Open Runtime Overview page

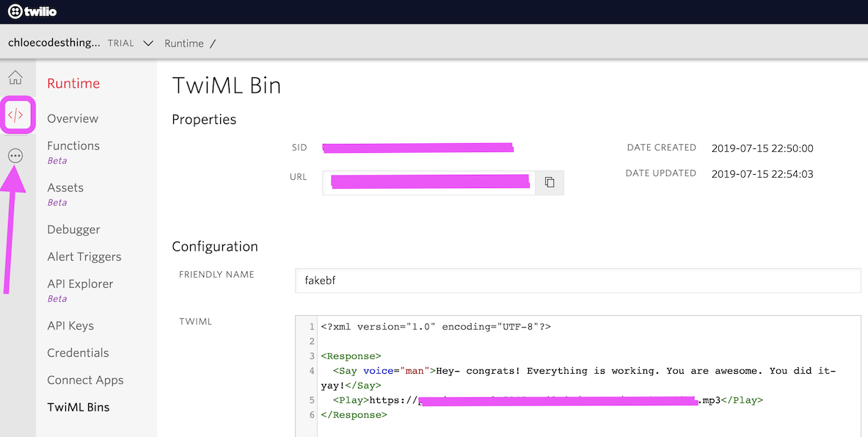coord(73,118)
